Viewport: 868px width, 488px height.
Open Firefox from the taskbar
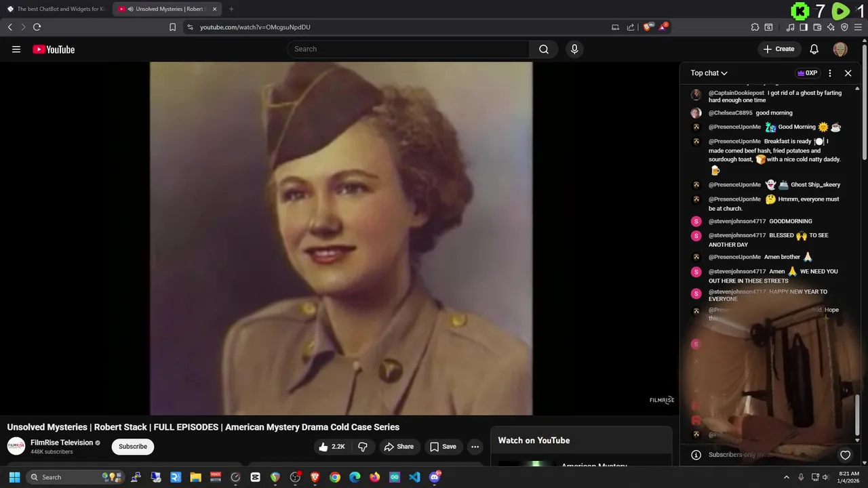coord(374,477)
